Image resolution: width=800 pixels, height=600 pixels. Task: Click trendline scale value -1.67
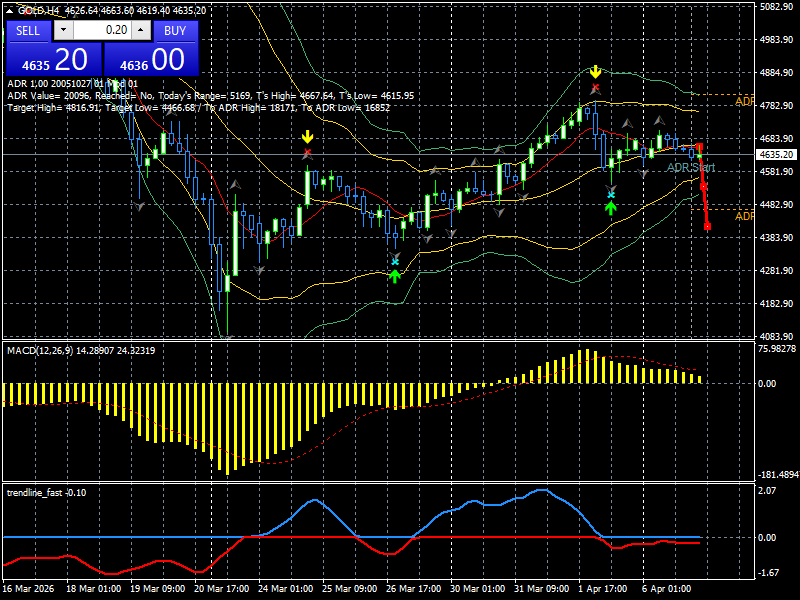coord(768,573)
